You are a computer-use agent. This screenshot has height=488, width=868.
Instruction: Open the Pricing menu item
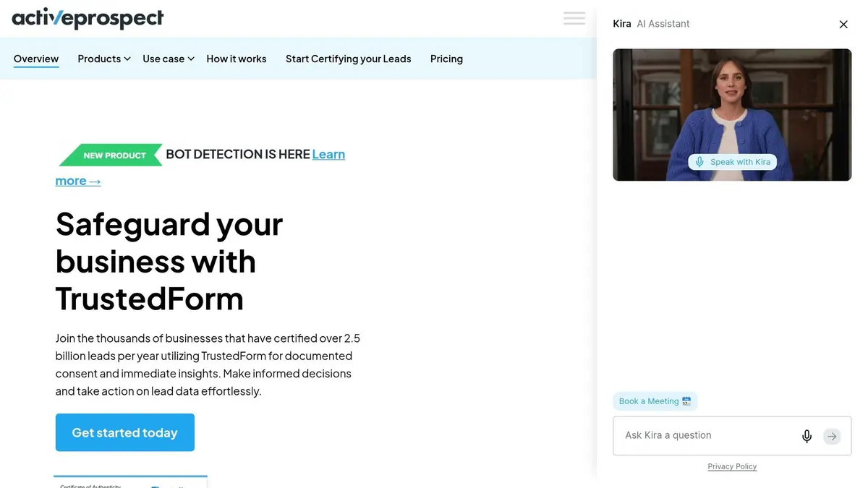(x=446, y=59)
